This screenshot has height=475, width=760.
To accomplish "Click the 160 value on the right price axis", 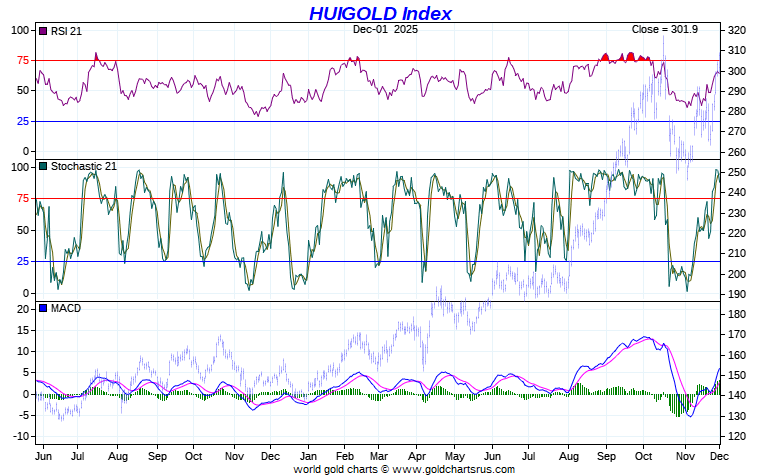I will (x=737, y=355).
